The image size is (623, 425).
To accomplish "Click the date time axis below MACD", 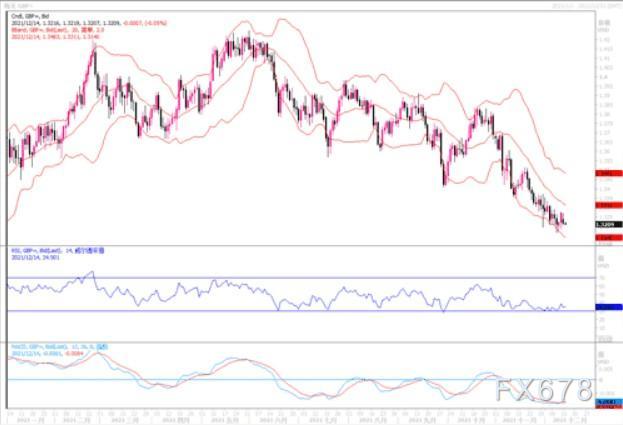I will point(301,416).
